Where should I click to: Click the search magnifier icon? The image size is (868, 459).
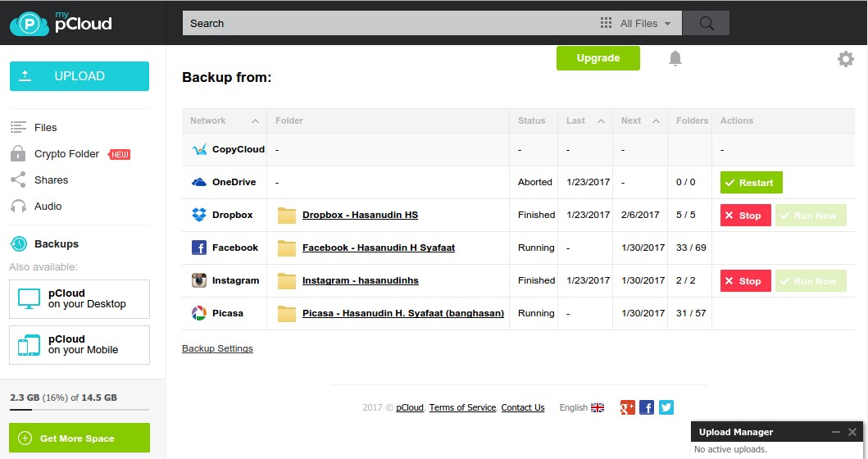(707, 23)
